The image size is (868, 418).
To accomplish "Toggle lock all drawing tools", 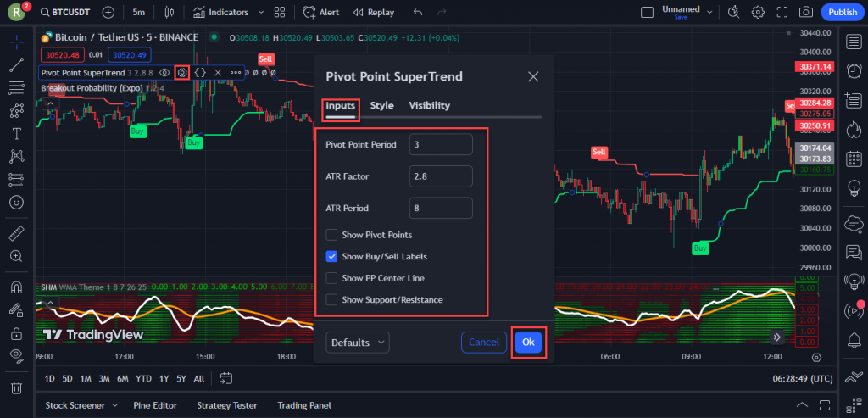I will 17,332.
